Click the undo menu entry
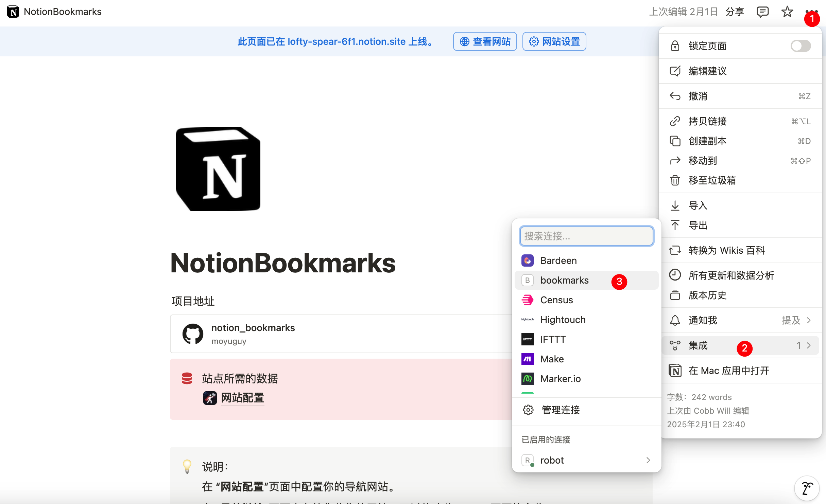826x504 pixels. [740, 96]
